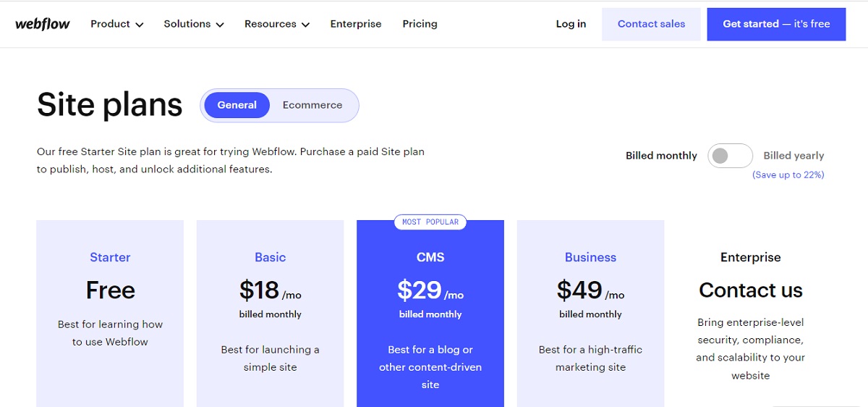This screenshot has width=868, height=407.
Task: Open the Pricing page link
Action: click(420, 24)
